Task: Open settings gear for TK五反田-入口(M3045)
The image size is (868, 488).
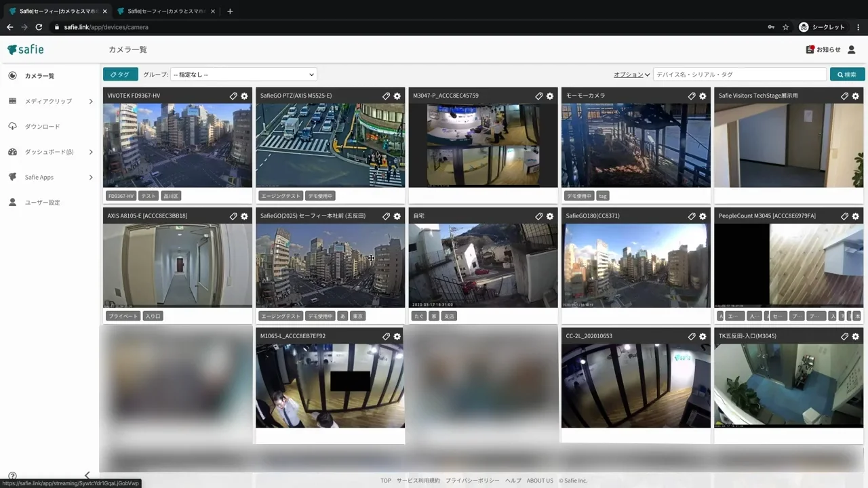Action: click(x=856, y=336)
